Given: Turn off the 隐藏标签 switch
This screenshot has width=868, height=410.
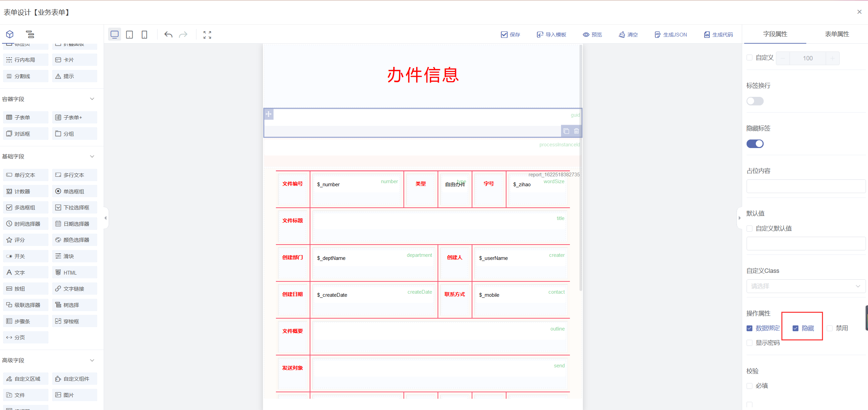Looking at the screenshot, I should (755, 144).
